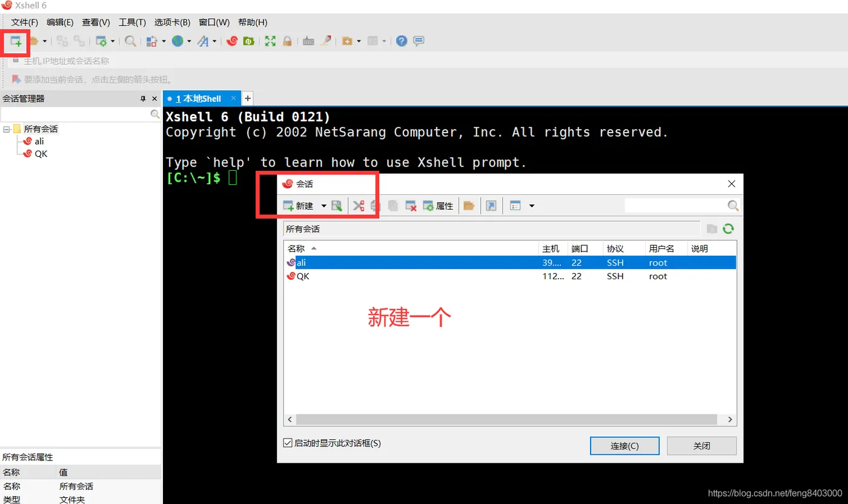Screen dimensions: 848x504
Task: Open the 选项卡(B) menu
Action: point(172,22)
